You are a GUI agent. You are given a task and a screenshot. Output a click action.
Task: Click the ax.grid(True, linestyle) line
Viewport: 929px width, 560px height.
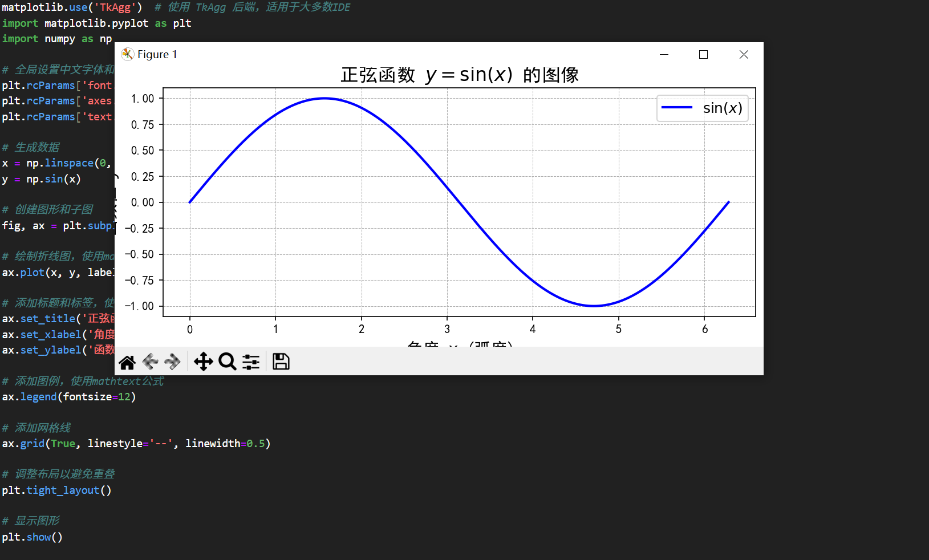pyautogui.click(x=136, y=444)
